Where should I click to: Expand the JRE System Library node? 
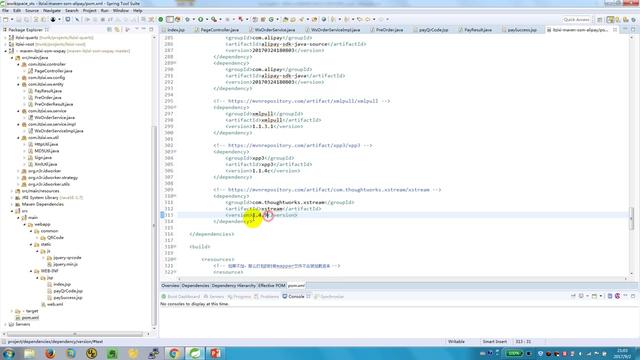(x=12, y=198)
